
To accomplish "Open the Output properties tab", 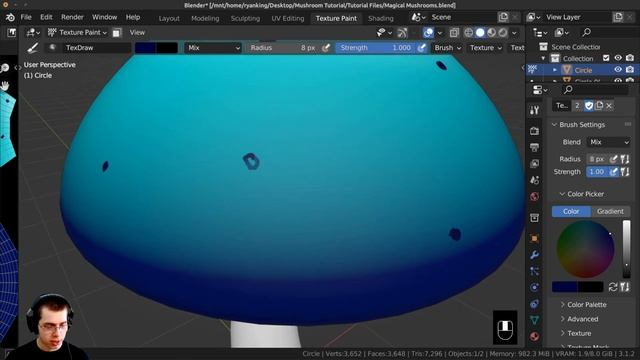I will point(534,147).
